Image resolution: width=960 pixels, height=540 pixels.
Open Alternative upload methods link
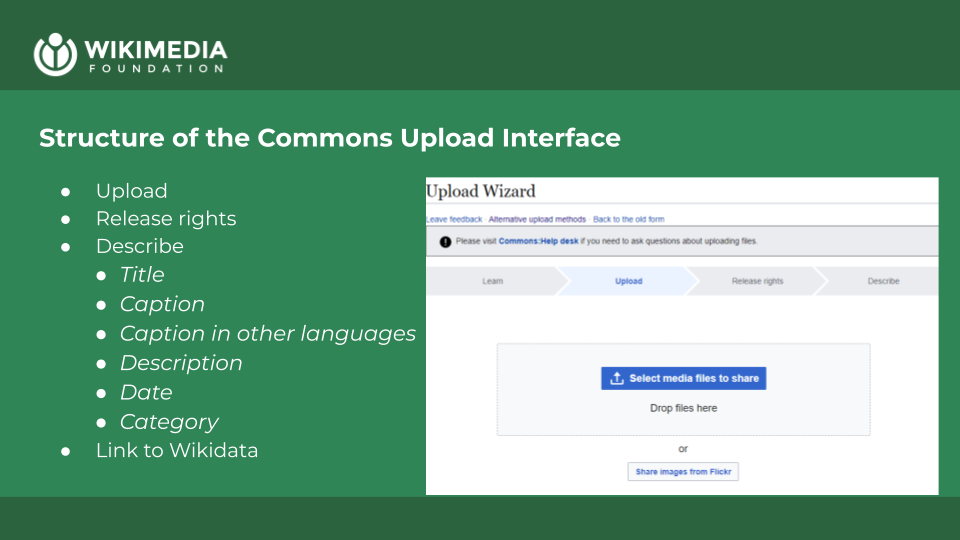[x=537, y=219]
